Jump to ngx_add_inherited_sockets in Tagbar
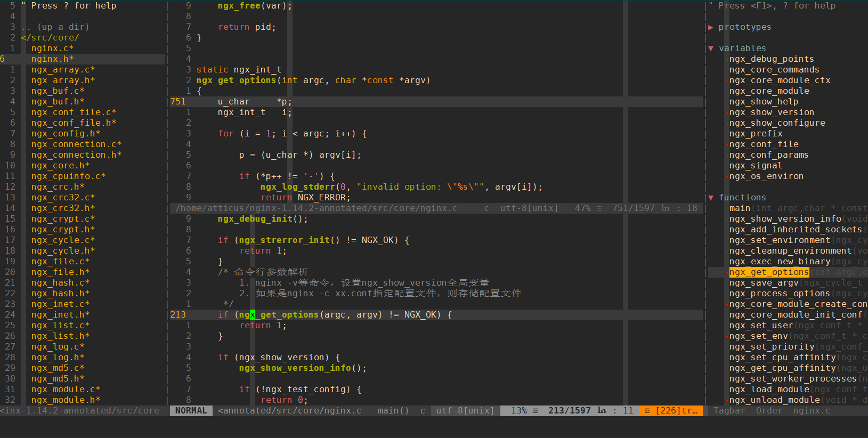Image resolution: width=868 pixels, height=438 pixels. pyautogui.click(x=796, y=230)
